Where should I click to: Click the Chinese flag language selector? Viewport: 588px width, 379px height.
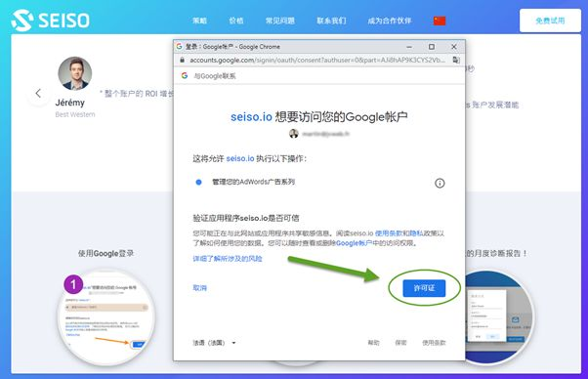[440, 21]
